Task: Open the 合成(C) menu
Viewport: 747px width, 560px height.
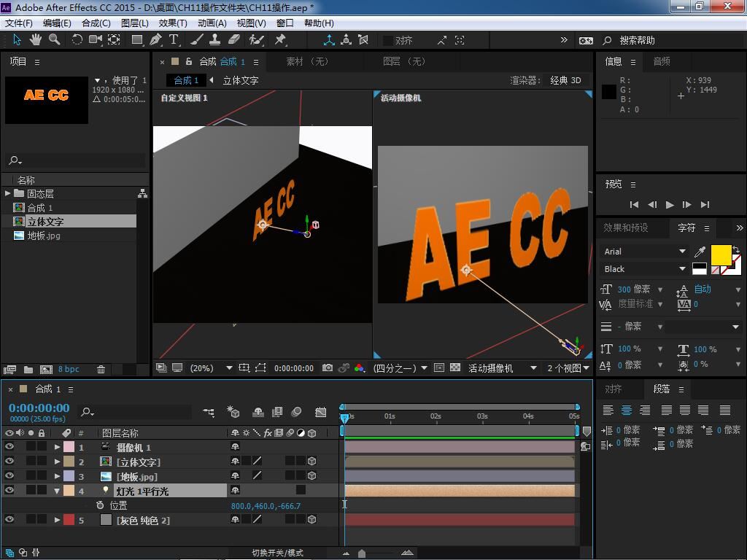Action: click(96, 23)
